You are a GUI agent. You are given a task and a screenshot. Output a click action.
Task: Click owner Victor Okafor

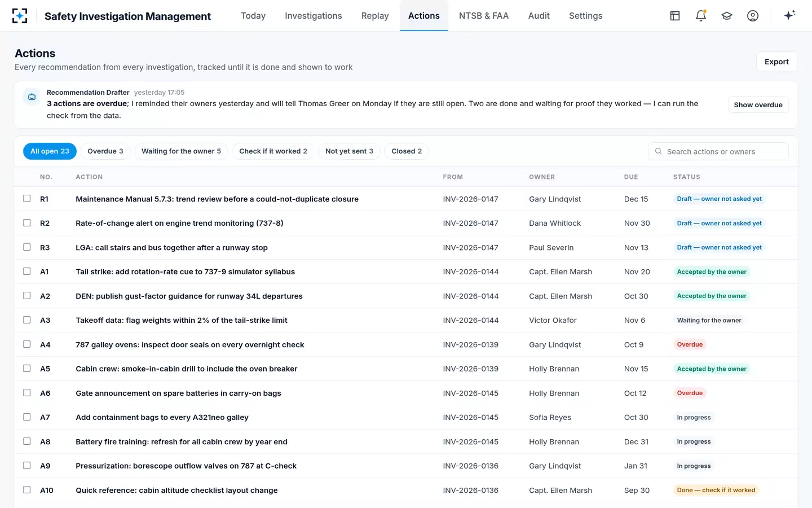point(553,320)
